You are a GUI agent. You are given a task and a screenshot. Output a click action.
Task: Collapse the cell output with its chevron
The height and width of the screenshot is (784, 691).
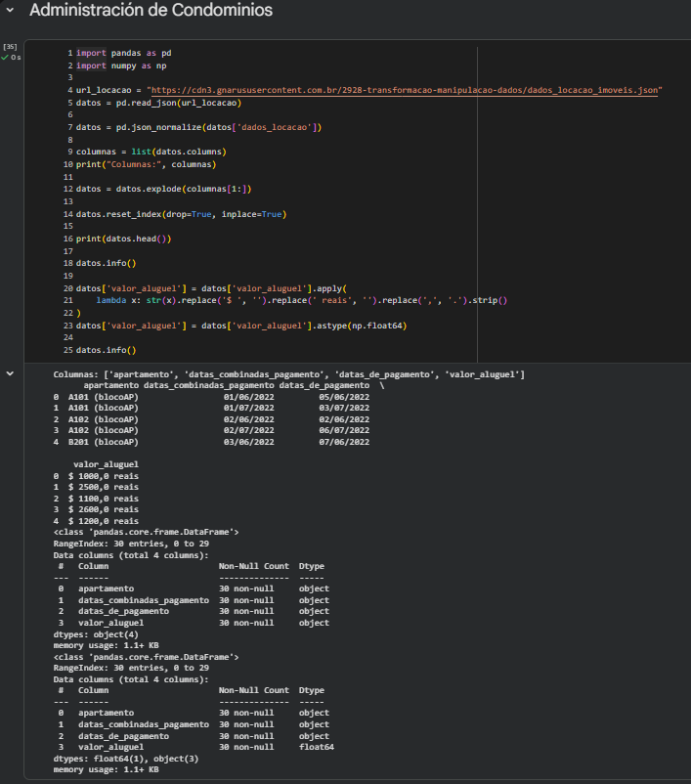tap(11, 373)
